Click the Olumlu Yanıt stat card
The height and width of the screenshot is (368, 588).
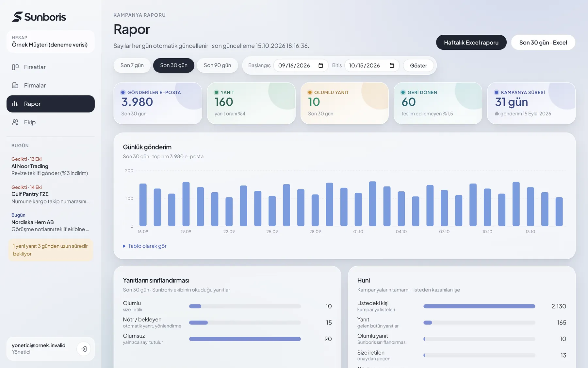345,103
